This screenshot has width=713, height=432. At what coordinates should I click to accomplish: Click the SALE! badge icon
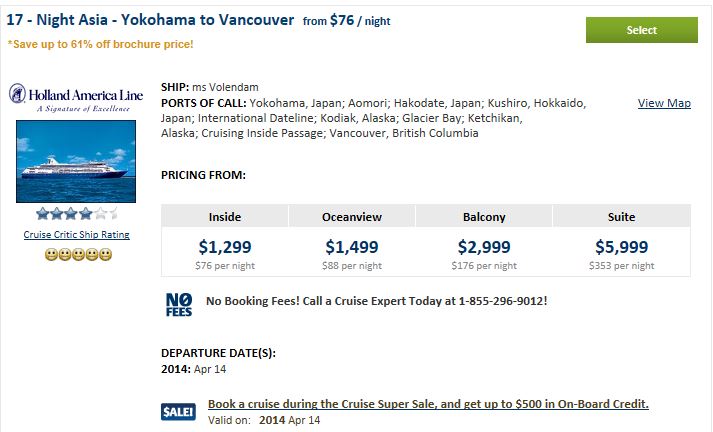[179, 412]
